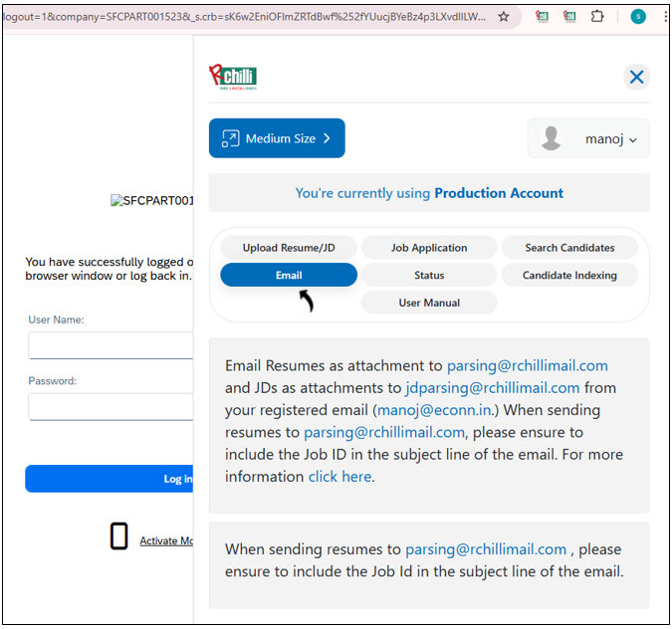Bookmark this page with the star icon
Image resolution: width=672 pixels, height=629 pixels.
click(504, 17)
